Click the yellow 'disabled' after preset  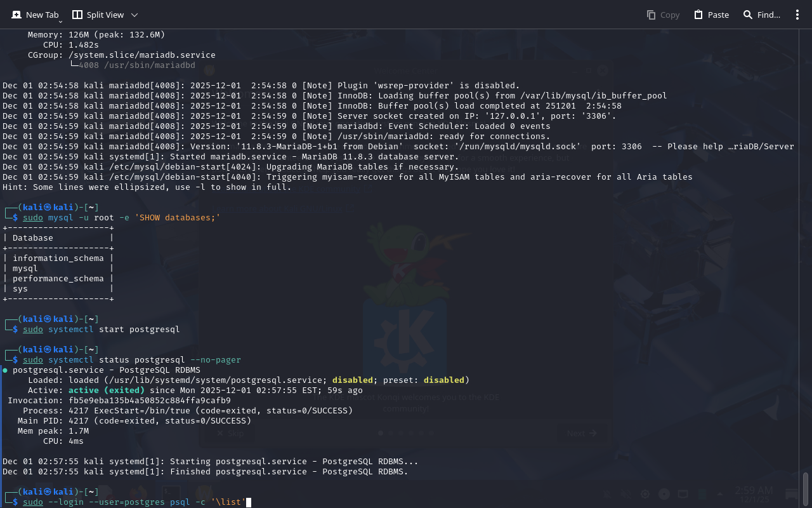pyautogui.click(x=443, y=380)
